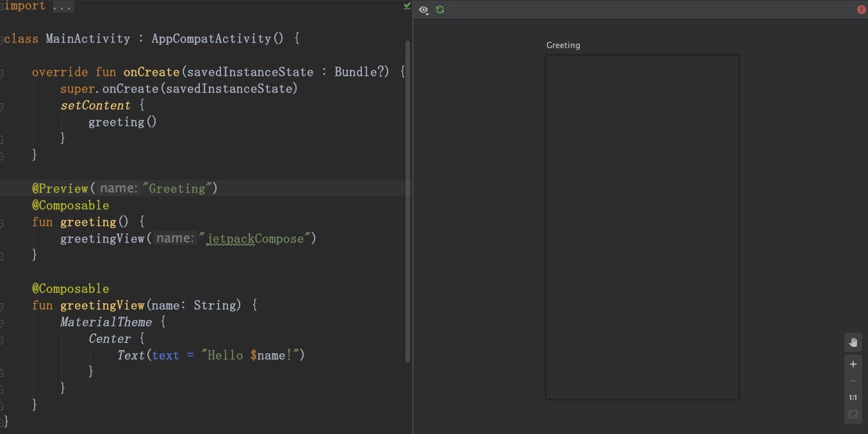Click the green inspection checkmark indicator

407,6
